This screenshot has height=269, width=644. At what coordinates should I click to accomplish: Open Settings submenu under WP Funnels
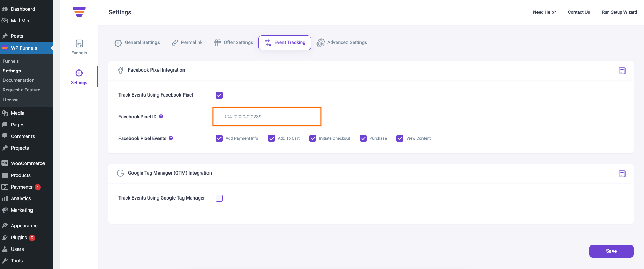12,71
